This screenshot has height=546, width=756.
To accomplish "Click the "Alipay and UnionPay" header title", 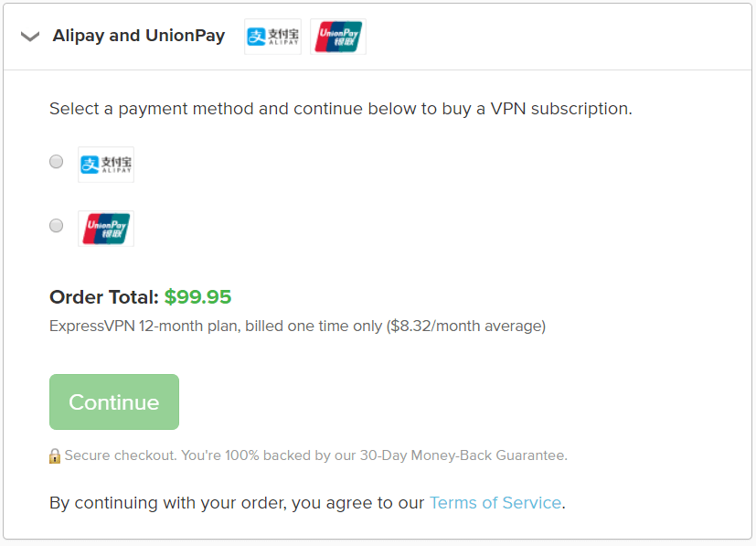I will tap(139, 36).
